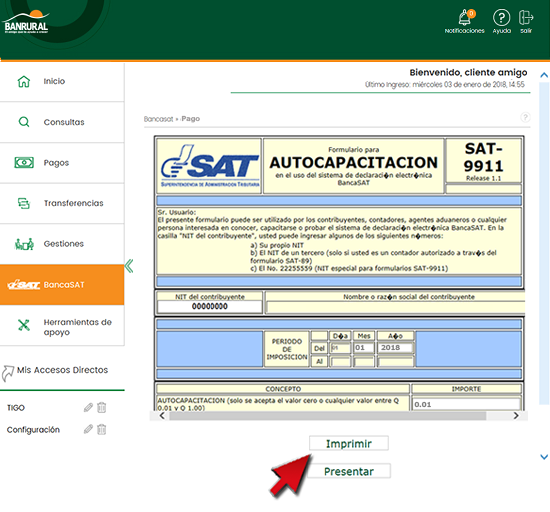
Task: Open the Ayuda question mark icon
Action: (x=501, y=17)
